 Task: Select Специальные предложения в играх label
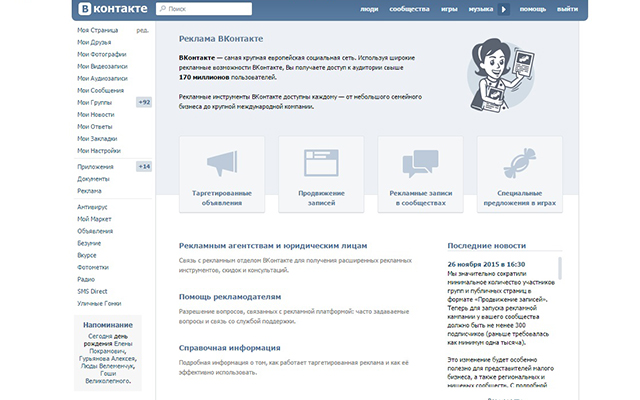pyautogui.click(x=520, y=198)
